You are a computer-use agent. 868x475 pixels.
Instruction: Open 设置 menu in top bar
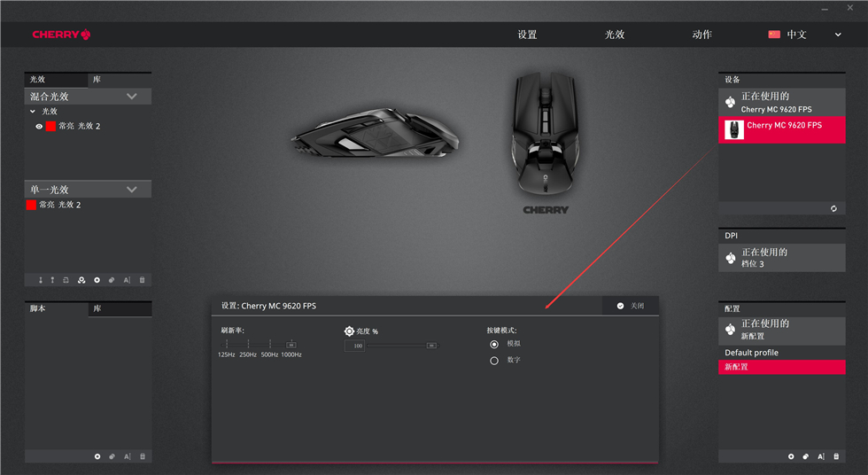pos(528,35)
